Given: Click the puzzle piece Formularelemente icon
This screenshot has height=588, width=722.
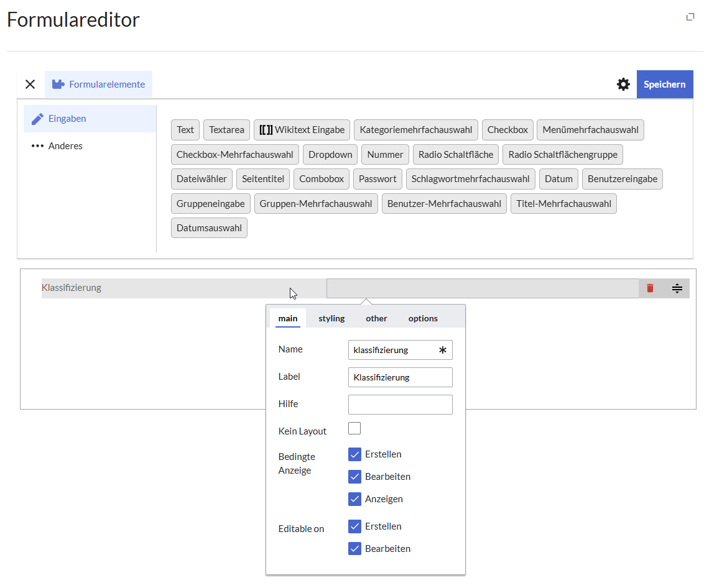Looking at the screenshot, I should coord(58,85).
